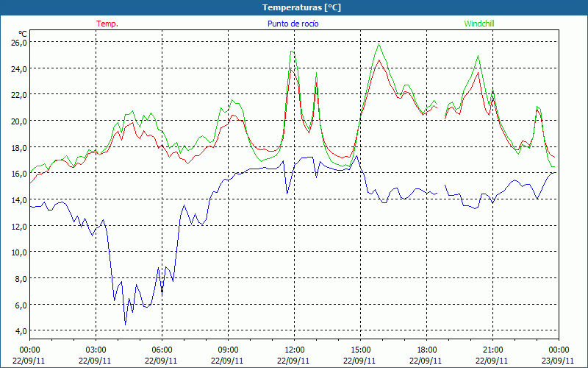Click the '22/09/11' date under 12:00
The width and height of the screenshot is (588, 368).
click(293, 361)
